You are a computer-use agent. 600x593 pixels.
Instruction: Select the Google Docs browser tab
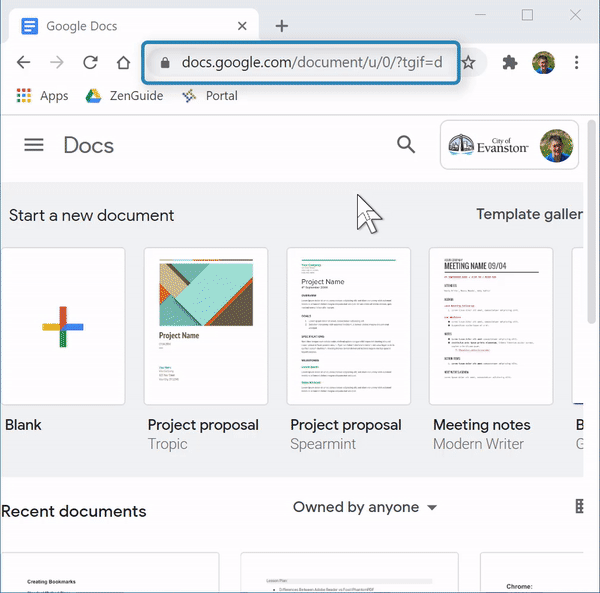tap(134, 26)
